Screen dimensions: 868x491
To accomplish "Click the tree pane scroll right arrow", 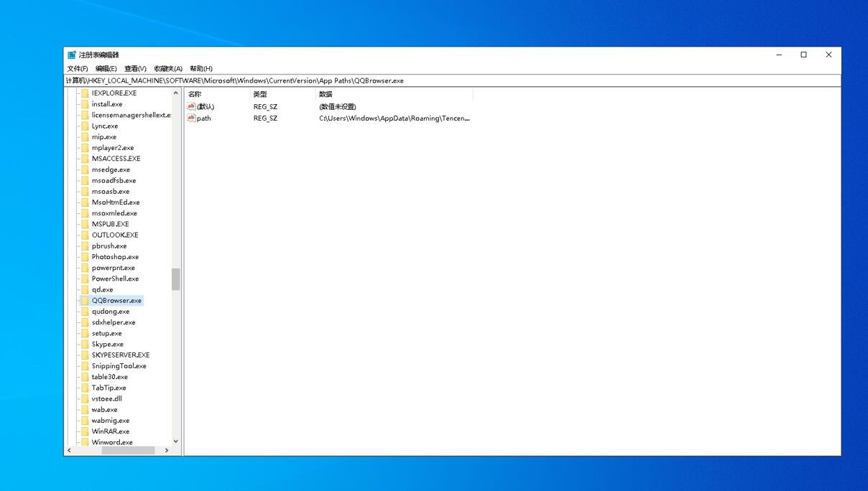I will coord(167,450).
